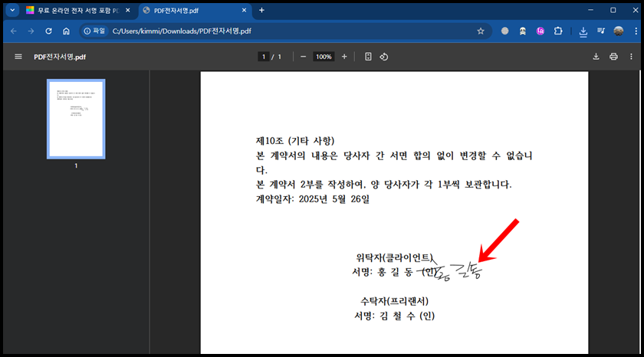
Task: Select the PDF전자서명.pdf browser tab
Action: tap(193, 10)
